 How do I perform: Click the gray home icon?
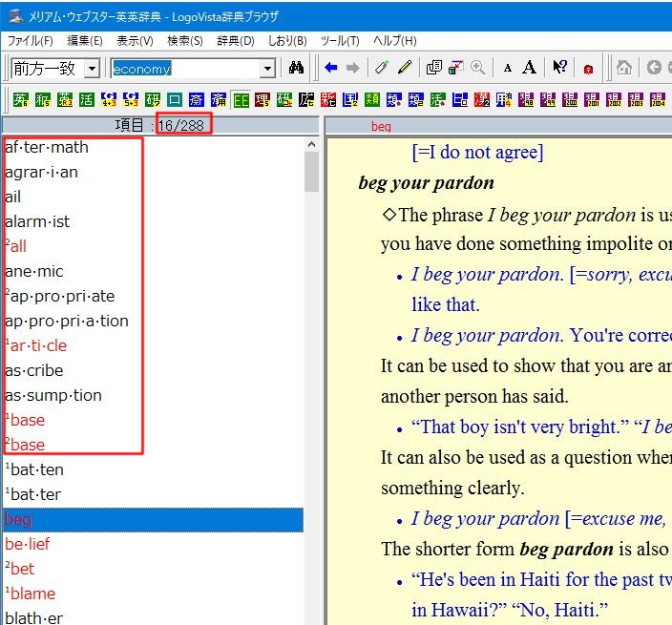click(x=624, y=68)
